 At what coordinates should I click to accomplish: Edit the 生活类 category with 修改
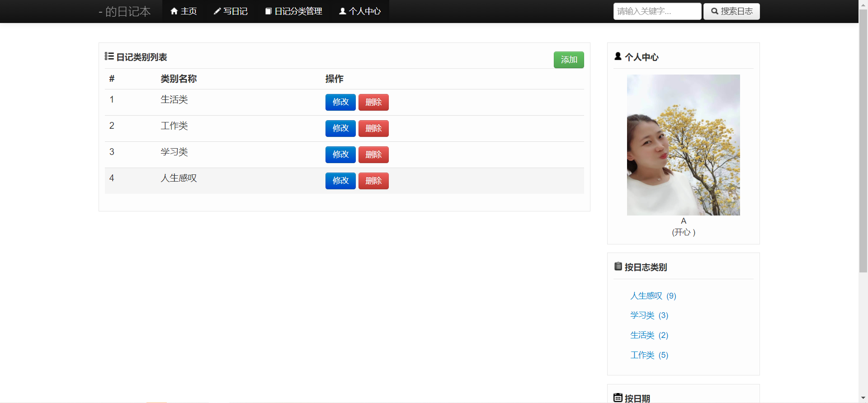tap(340, 102)
